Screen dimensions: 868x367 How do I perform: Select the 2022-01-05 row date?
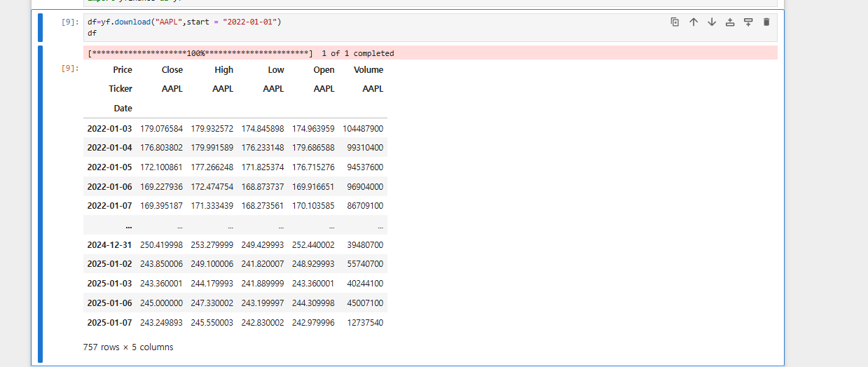pyautogui.click(x=110, y=167)
